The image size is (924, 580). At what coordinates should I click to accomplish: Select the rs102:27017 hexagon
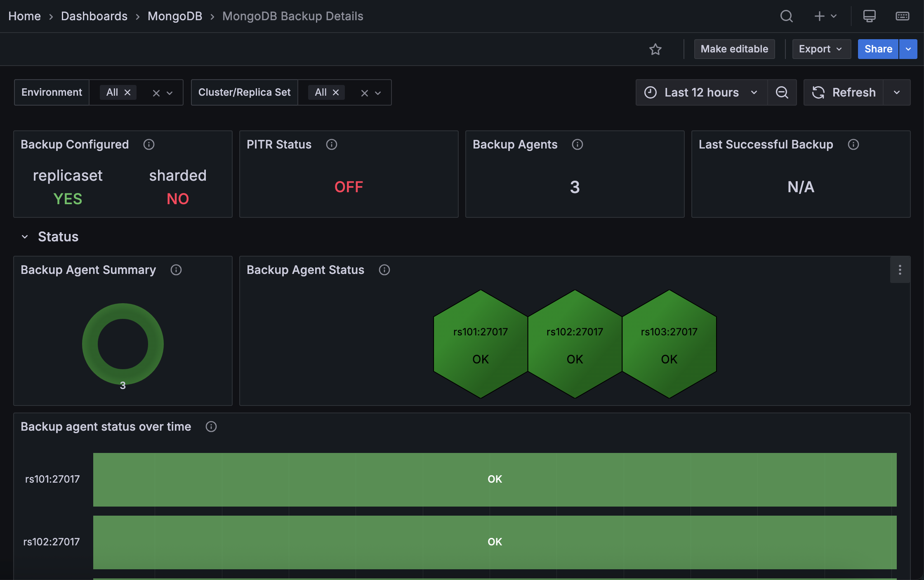click(x=575, y=344)
